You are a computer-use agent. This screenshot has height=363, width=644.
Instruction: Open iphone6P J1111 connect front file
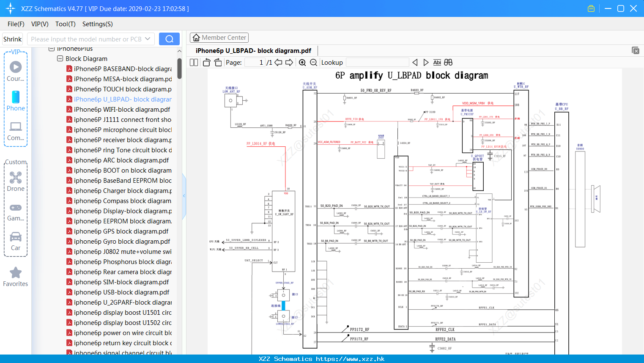pos(119,120)
